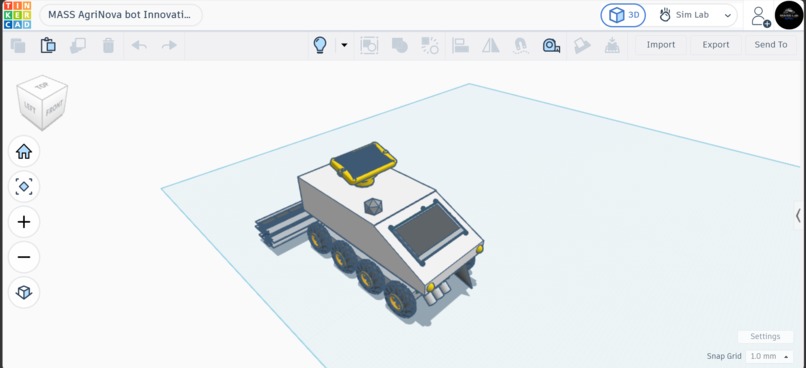Open the MASS Lab profile avatar
The width and height of the screenshot is (806, 368).
pos(789,15)
